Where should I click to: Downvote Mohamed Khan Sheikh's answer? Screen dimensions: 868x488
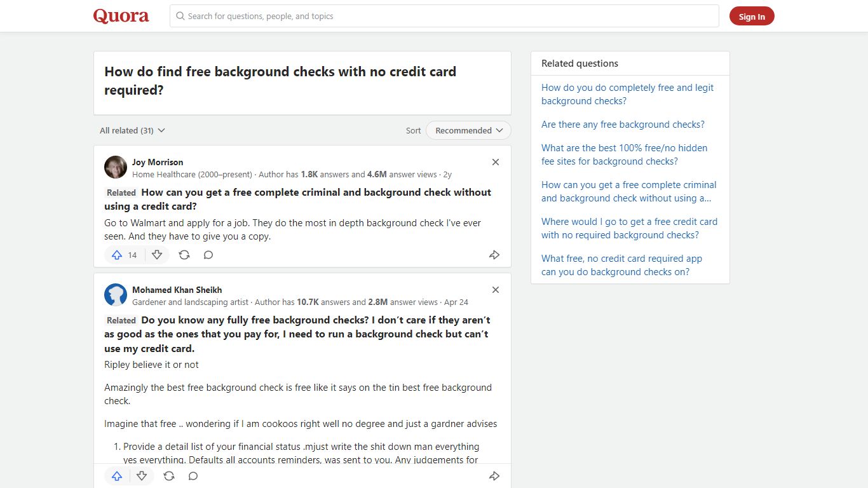[142, 476]
